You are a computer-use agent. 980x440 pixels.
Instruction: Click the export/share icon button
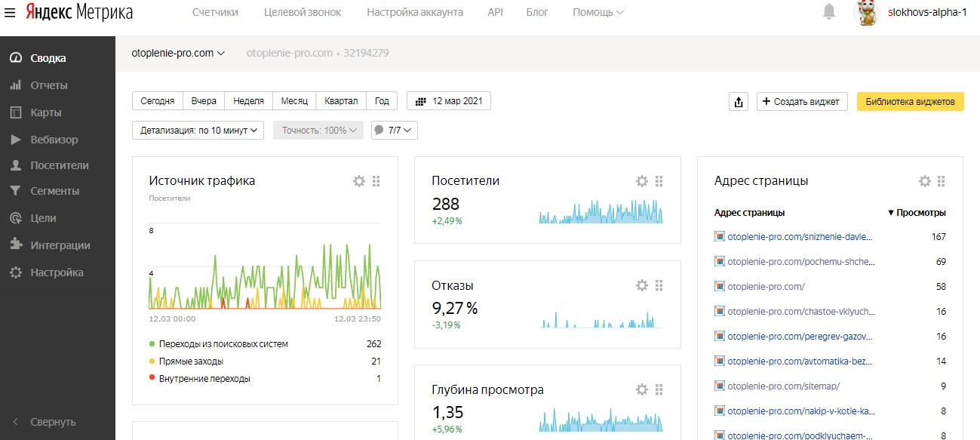point(739,102)
